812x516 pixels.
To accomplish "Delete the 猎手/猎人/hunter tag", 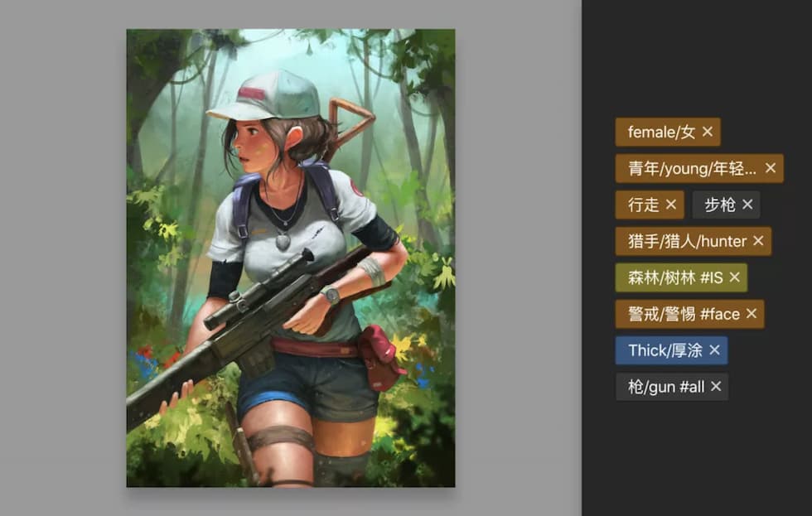I will (758, 241).
